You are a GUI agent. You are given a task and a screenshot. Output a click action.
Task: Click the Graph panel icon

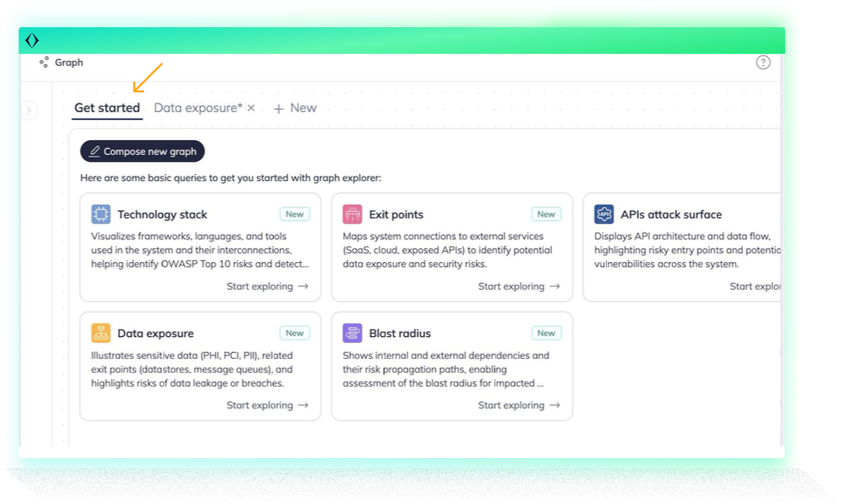[45, 62]
